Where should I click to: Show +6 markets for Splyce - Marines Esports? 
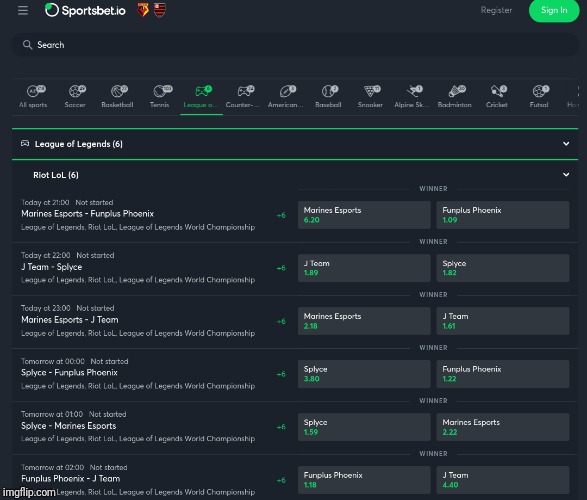tap(281, 427)
